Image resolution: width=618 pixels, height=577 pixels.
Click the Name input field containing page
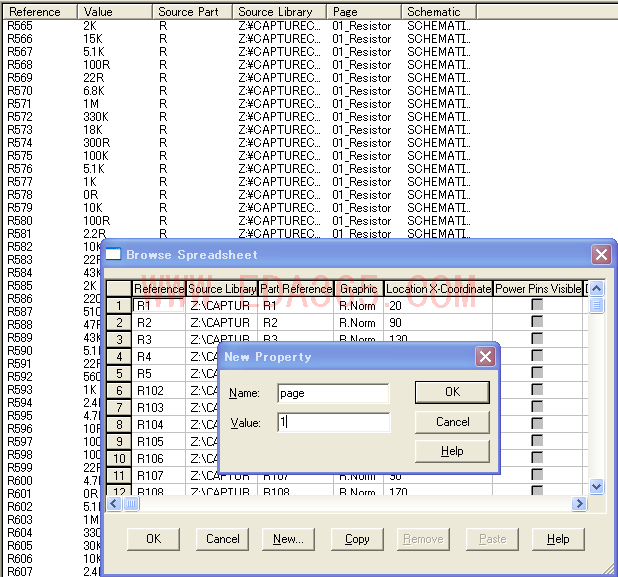tap(333, 393)
